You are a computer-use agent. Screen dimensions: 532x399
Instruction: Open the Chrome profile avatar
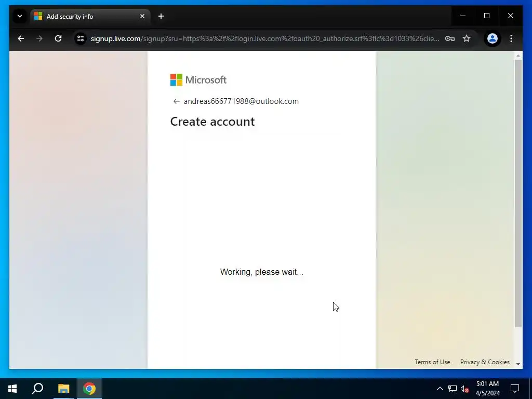pos(493,38)
